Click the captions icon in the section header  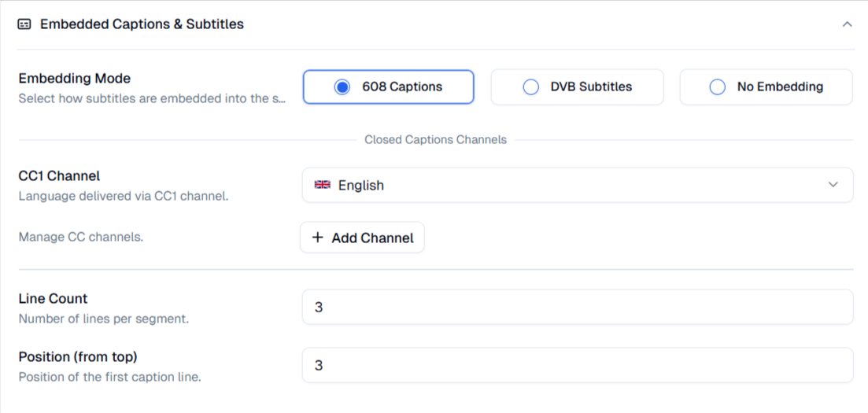24,24
